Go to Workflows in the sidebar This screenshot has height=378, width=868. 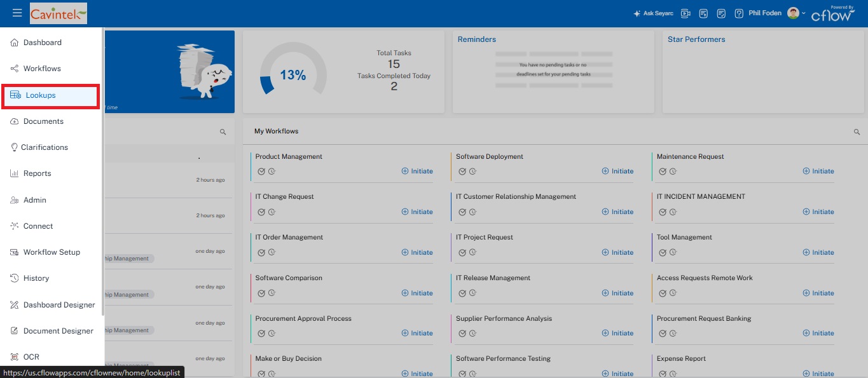[42, 69]
